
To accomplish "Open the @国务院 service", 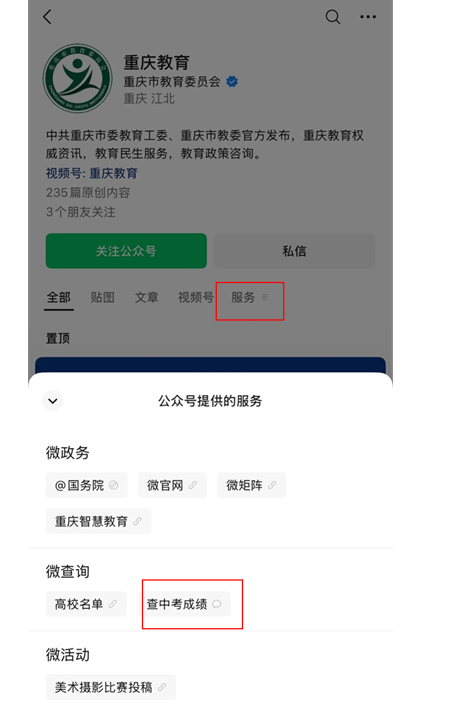I will 86,485.
